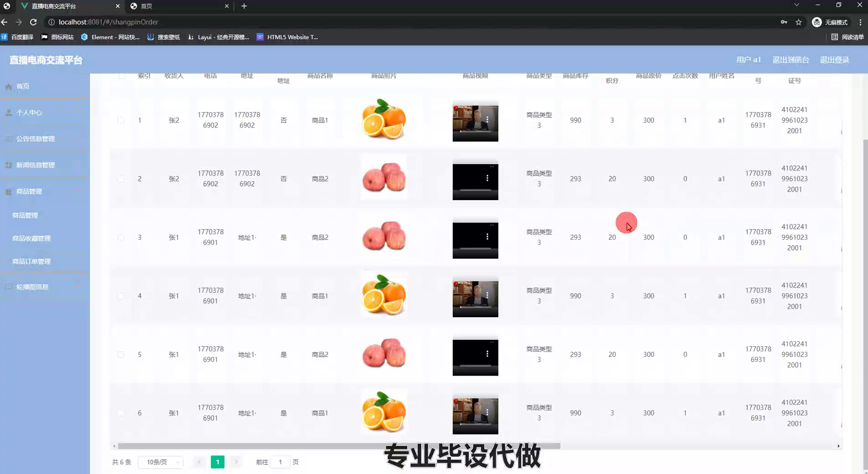Open the 商品收藏管理 submenu item
Screen dimensions: 868x474
tap(31, 238)
